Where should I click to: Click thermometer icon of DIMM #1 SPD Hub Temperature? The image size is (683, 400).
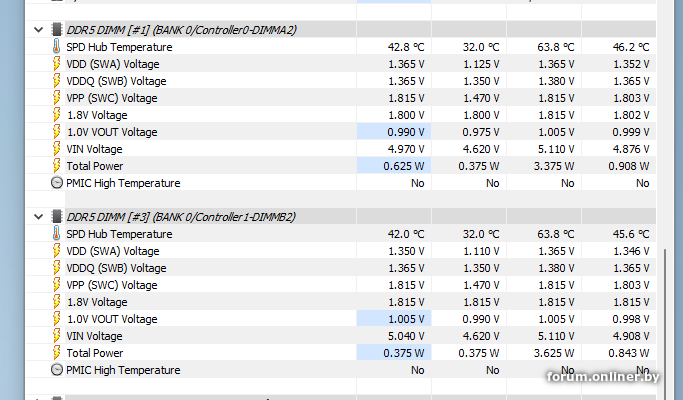pos(56,47)
